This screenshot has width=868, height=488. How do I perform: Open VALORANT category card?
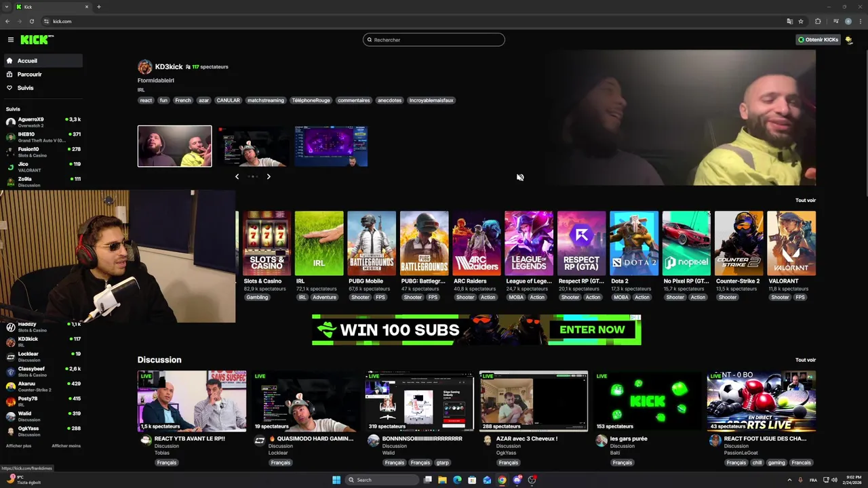coord(791,243)
